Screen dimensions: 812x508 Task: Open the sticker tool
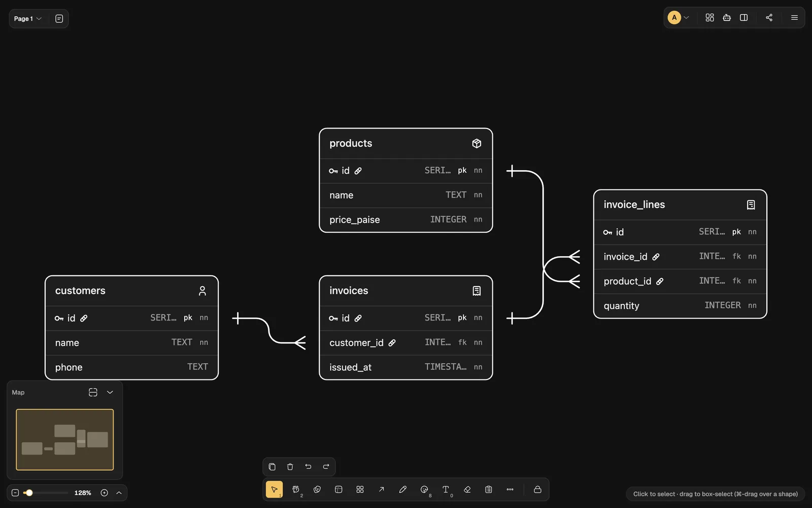(424, 489)
